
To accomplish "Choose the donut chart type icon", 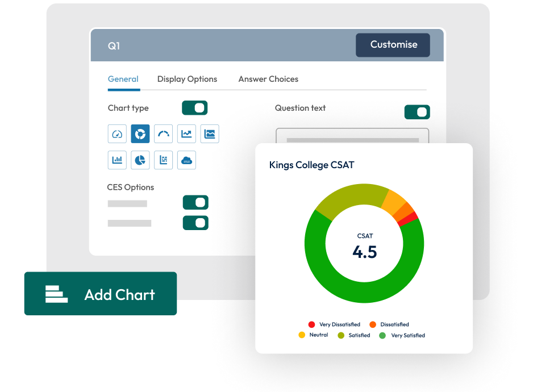I will pos(140,134).
